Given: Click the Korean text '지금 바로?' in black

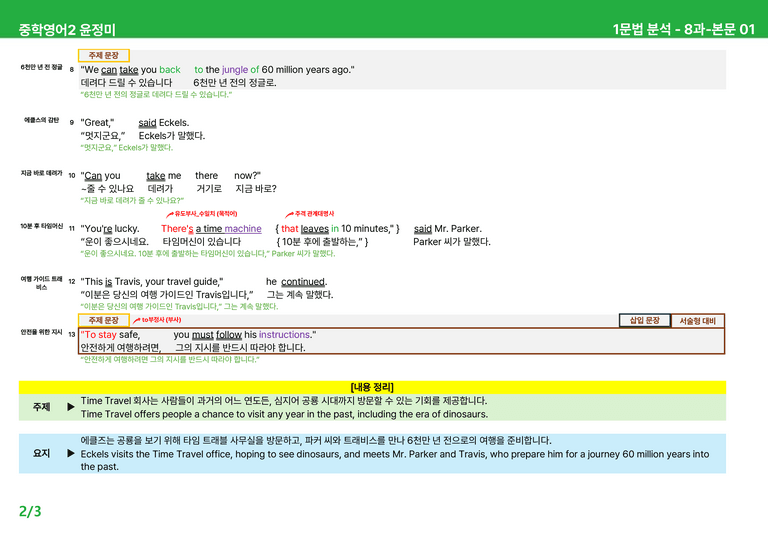Looking at the screenshot, I should tap(256, 189).
